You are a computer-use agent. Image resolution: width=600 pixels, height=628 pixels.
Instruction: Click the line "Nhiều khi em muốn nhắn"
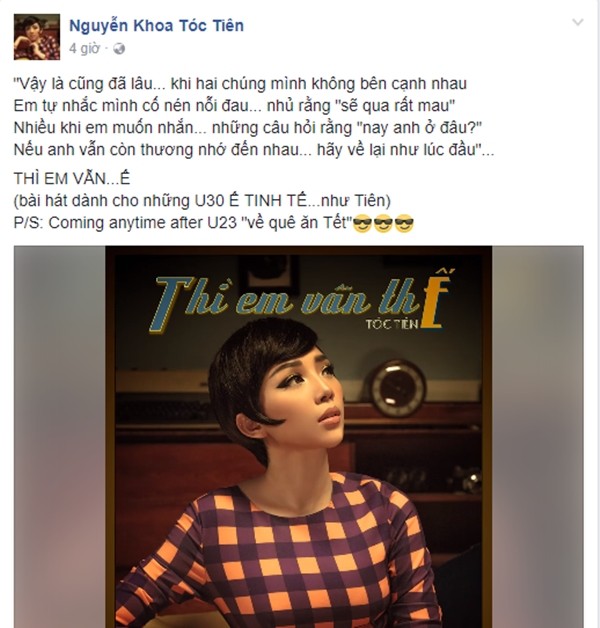pyautogui.click(x=248, y=128)
